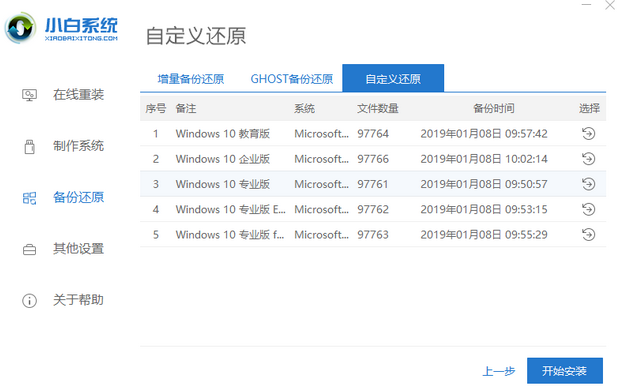The image size is (619, 388).
Task: Click file count 97761
Action: click(373, 184)
